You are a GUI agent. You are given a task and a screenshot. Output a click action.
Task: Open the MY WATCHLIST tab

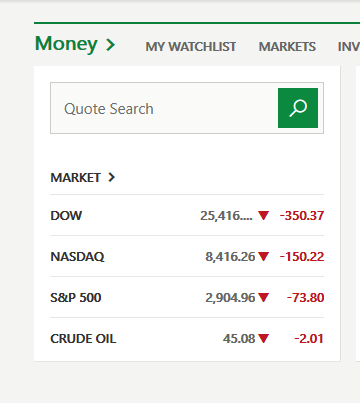[x=191, y=47]
